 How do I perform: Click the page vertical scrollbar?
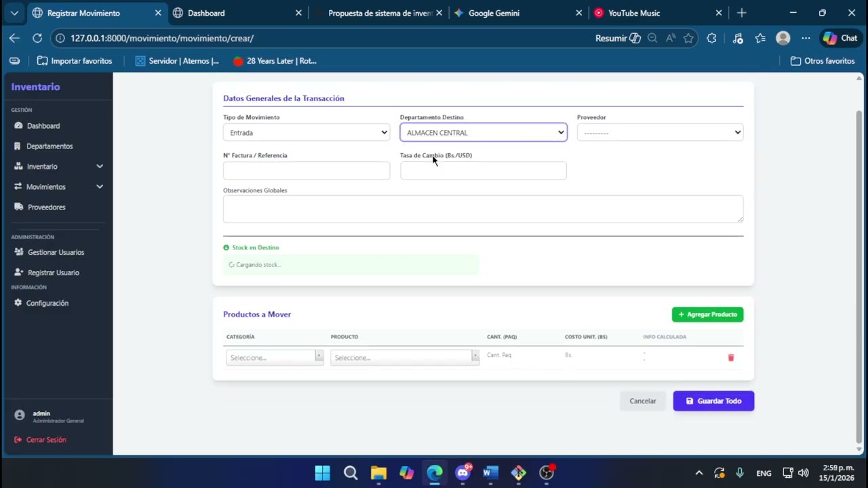860,277
